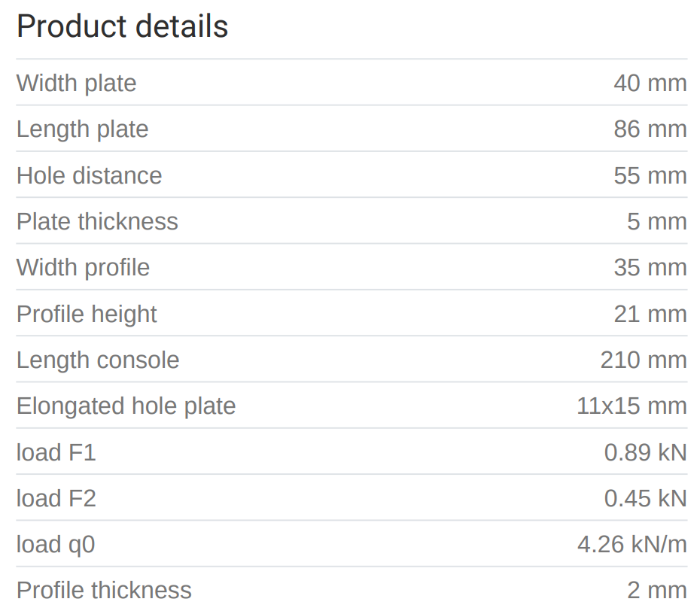The height and width of the screenshot is (614, 700).
Task: Select the 55 mm hole distance value
Action: point(650,175)
